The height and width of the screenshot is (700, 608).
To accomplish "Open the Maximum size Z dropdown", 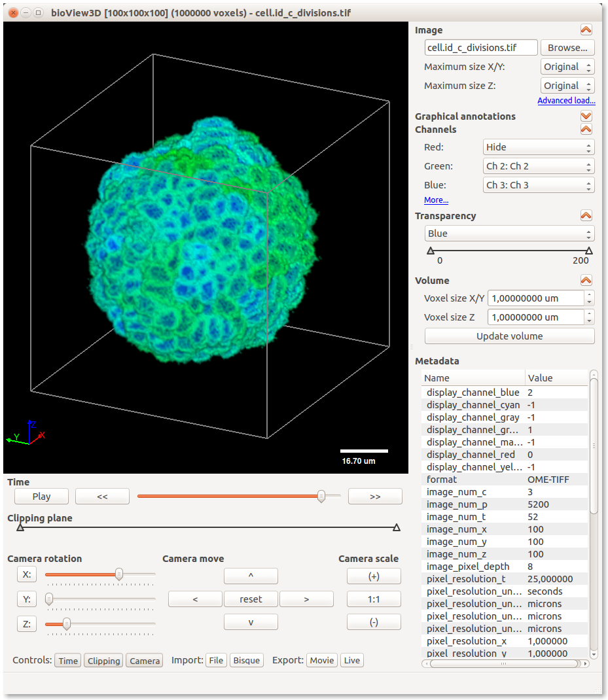I will 567,86.
